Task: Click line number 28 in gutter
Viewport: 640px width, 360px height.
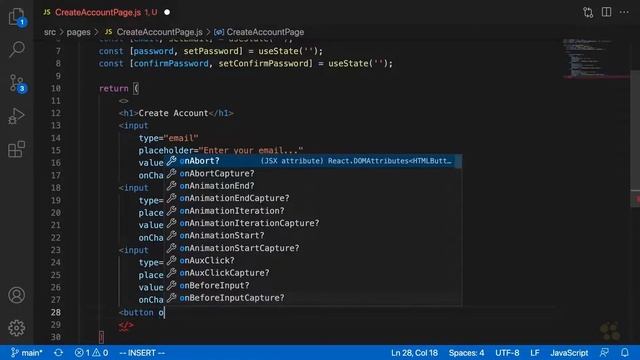Action: 56,312
